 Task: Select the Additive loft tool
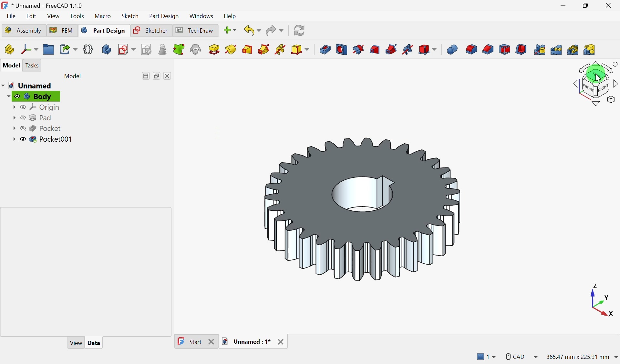(x=248, y=50)
